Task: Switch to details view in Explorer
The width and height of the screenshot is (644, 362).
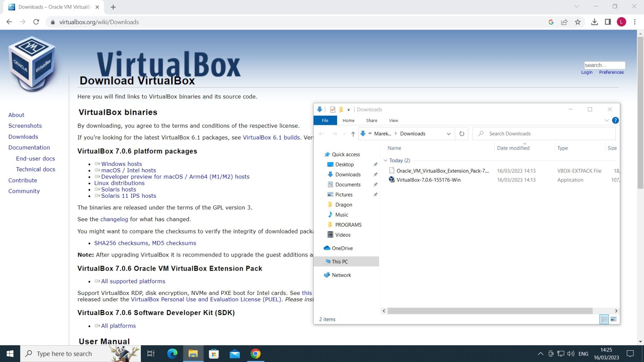Action: click(604, 319)
